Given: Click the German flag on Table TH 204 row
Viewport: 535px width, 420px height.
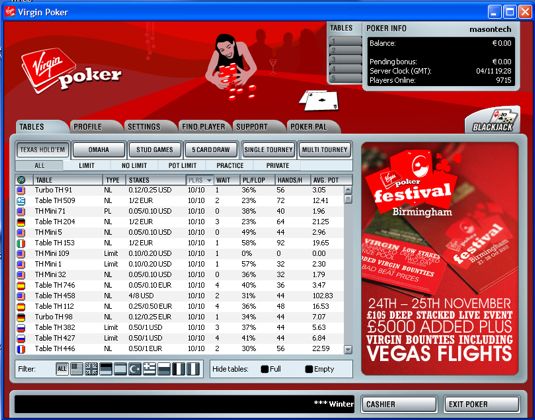Looking at the screenshot, I should 21,222.
